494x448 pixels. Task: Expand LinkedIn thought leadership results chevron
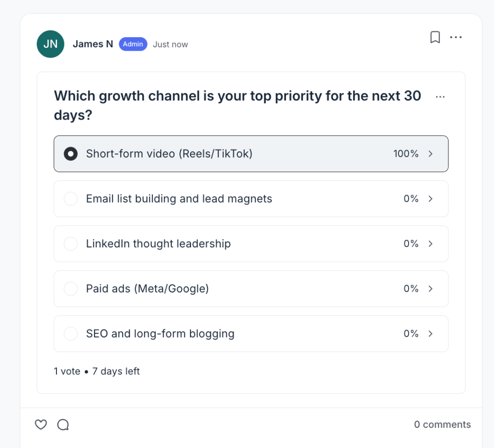(x=431, y=244)
